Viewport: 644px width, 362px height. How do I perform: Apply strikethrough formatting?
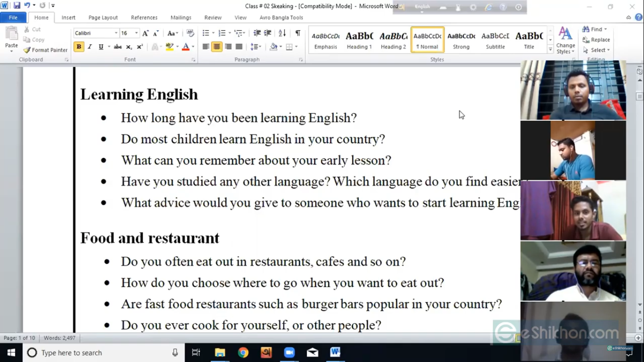tap(118, 47)
